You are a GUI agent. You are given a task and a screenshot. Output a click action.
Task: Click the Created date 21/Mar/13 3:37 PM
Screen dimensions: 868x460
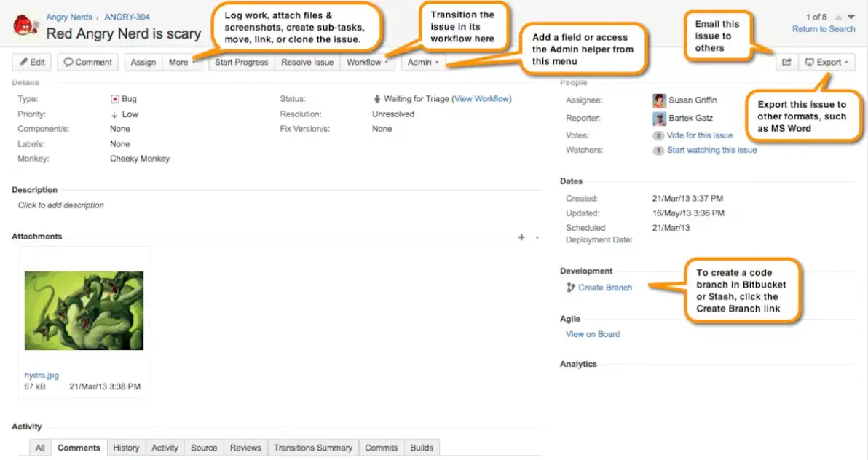(687, 198)
